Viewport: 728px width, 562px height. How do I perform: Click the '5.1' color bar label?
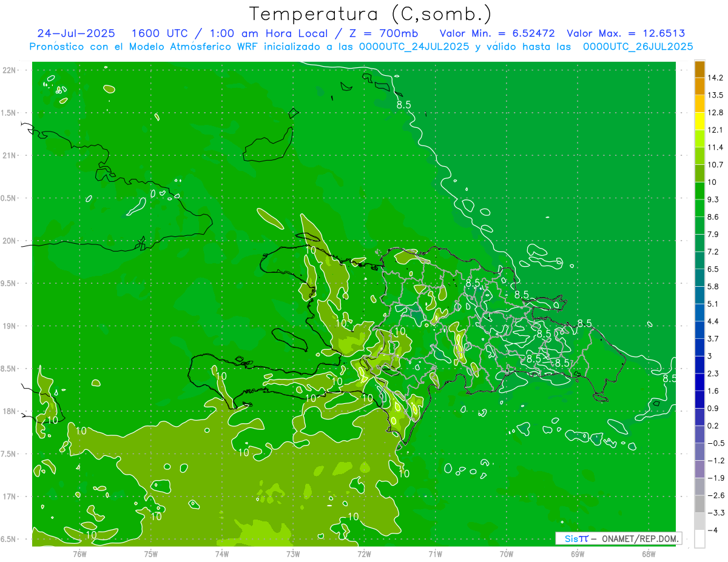point(713,304)
